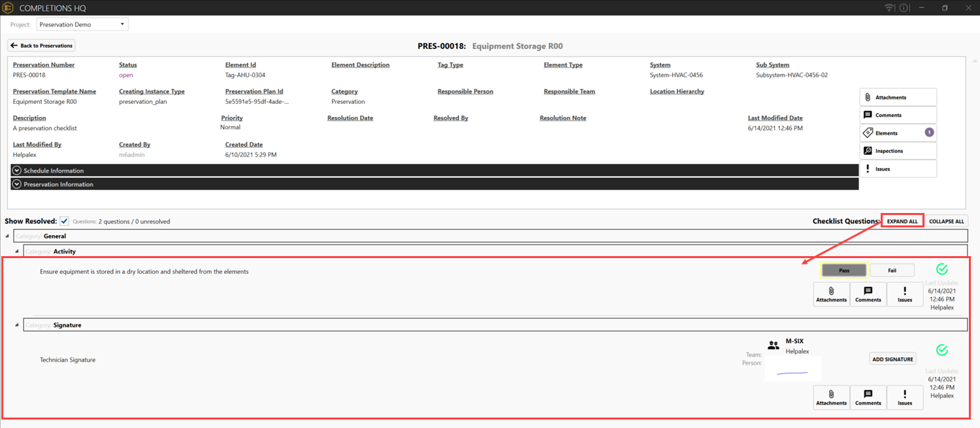This screenshot has height=428, width=980.
Task: Click the Signature category header row
Action: (x=495, y=325)
